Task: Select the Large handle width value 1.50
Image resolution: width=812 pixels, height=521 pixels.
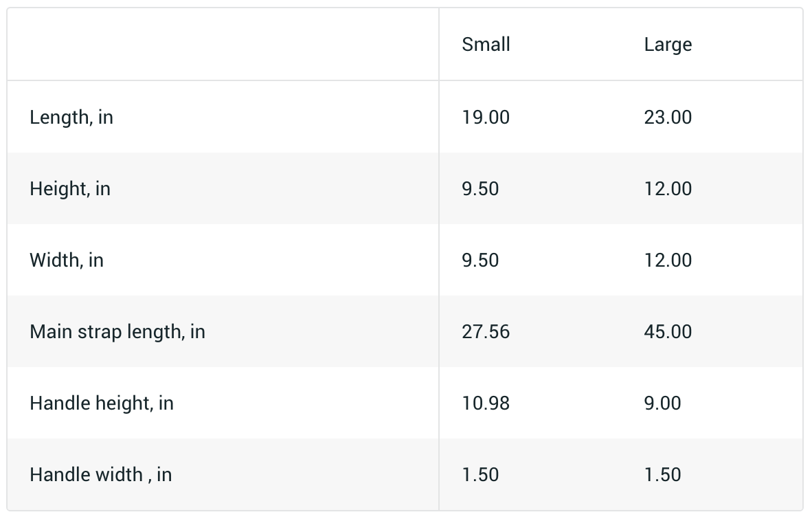Action: click(x=662, y=475)
